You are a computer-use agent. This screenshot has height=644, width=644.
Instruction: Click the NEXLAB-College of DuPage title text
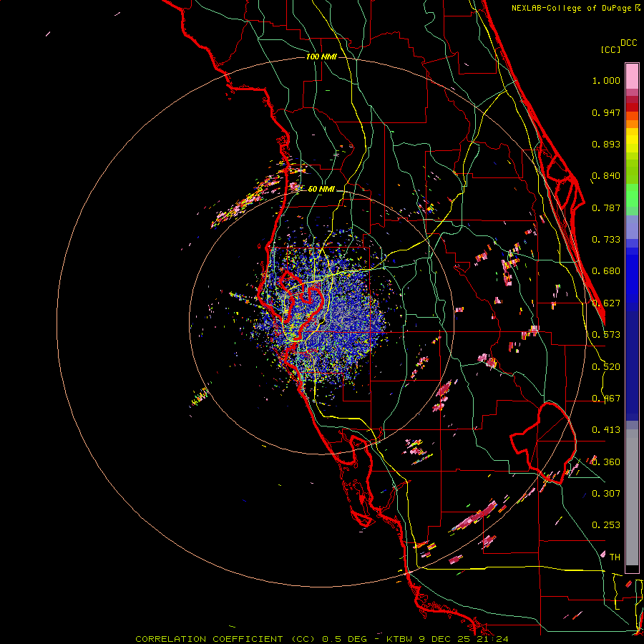coord(572,8)
